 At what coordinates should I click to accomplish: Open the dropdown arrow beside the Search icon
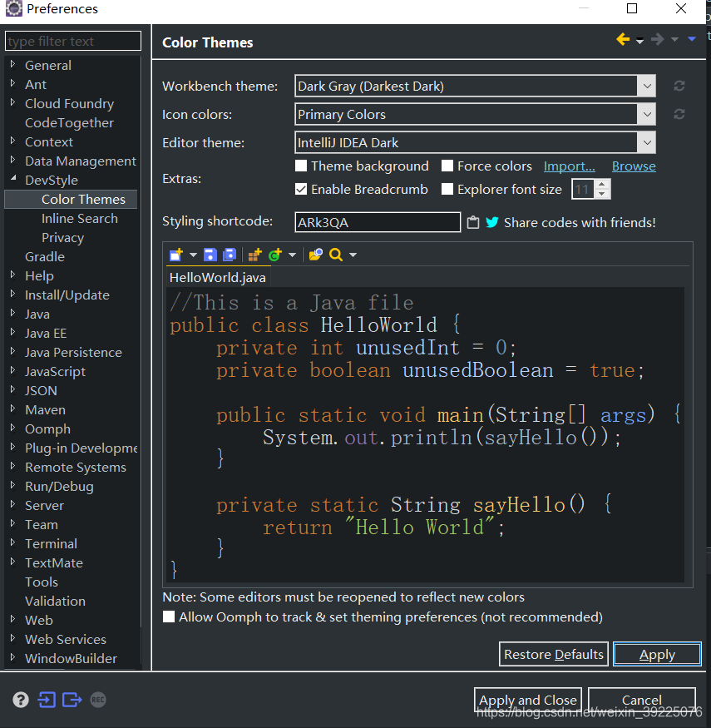(353, 255)
